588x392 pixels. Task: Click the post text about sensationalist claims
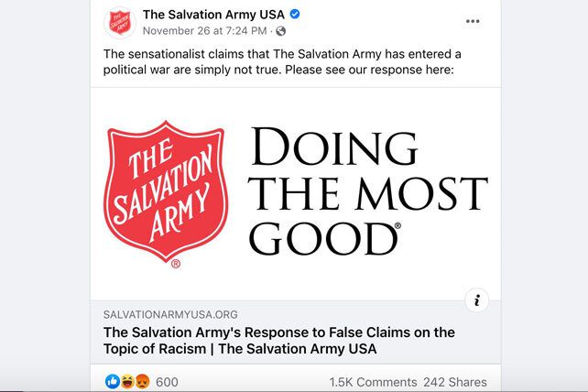(x=282, y=62)
